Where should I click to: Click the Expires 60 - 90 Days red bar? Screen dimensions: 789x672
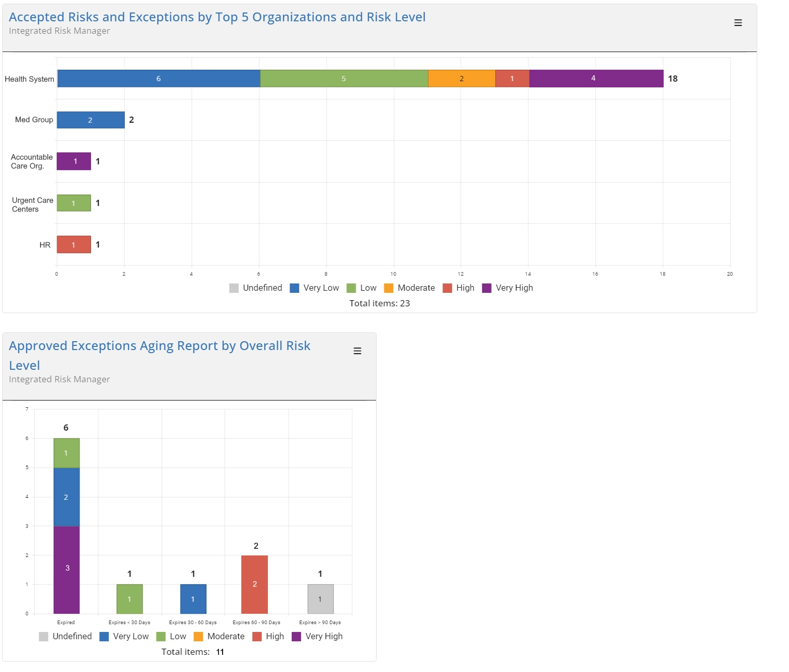point(255,585)
